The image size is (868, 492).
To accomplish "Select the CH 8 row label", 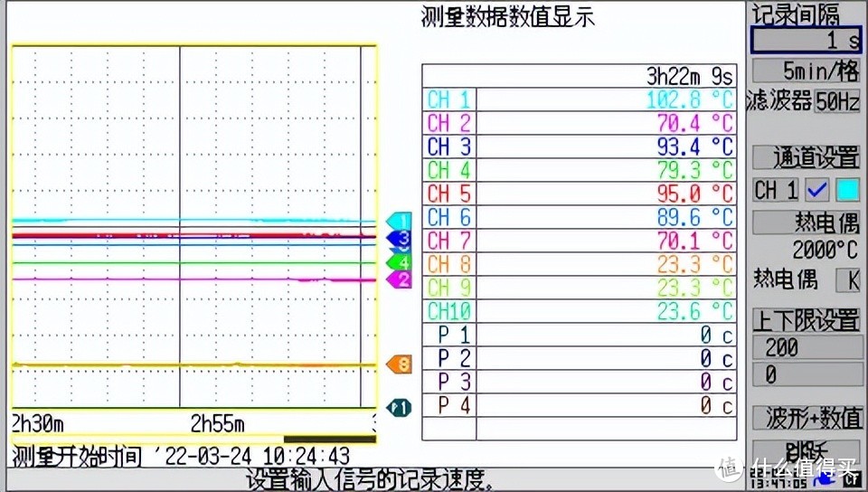I will coord(449,264).
